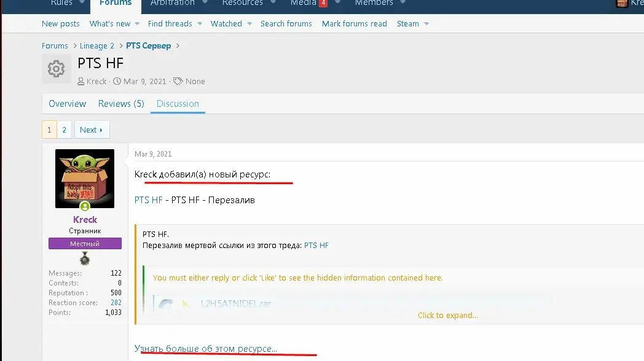Open Search forums

click(x=286, y=24)
